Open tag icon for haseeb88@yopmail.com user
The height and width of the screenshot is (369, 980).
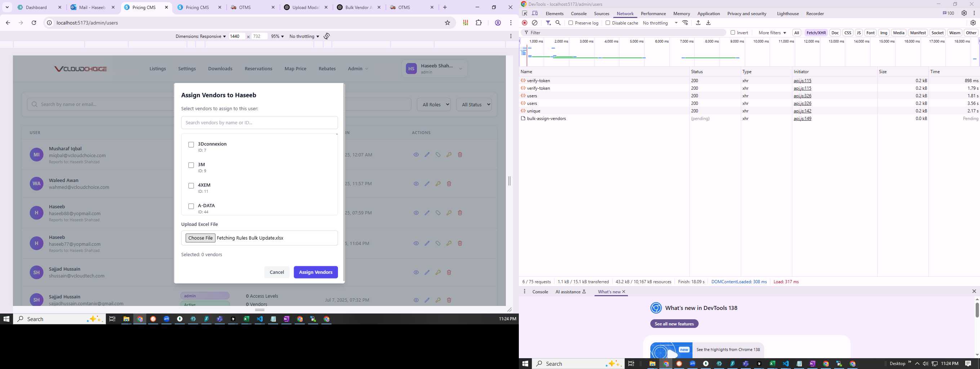click(x=438, y=213)
